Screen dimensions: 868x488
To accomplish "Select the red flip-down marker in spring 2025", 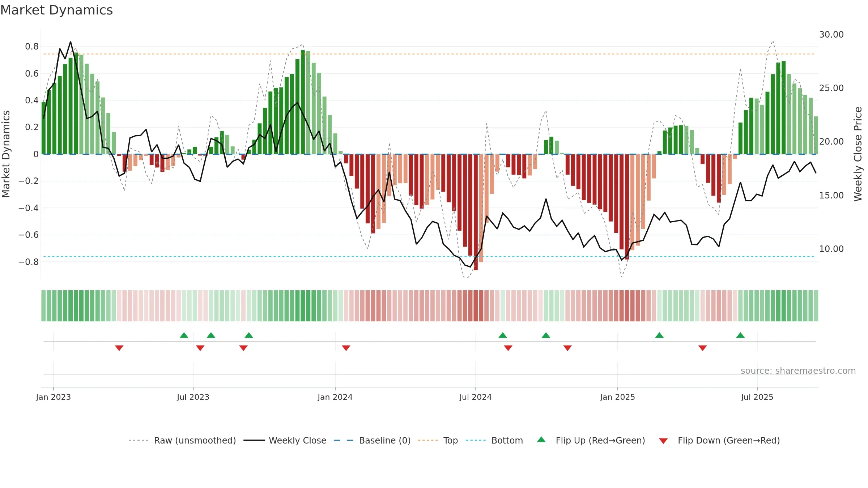I will pos(703,348).
